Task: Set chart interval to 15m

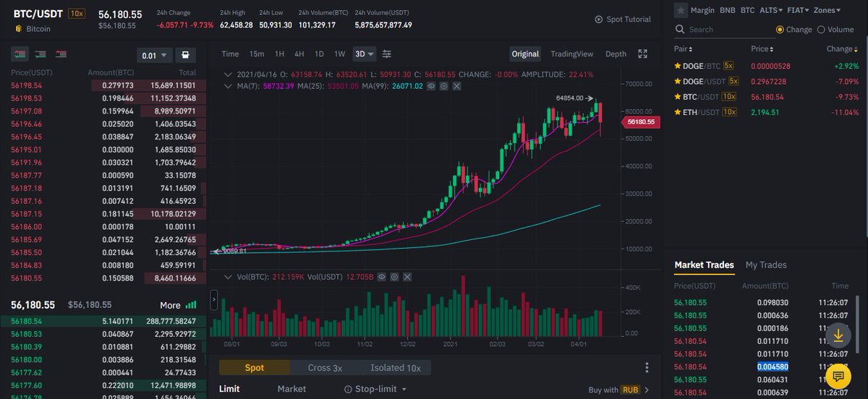Action: 257,54
